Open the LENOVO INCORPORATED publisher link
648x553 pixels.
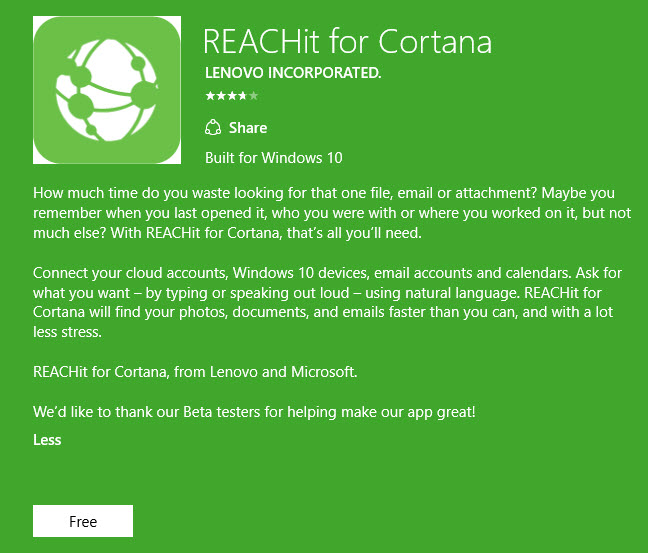(293, 73)
